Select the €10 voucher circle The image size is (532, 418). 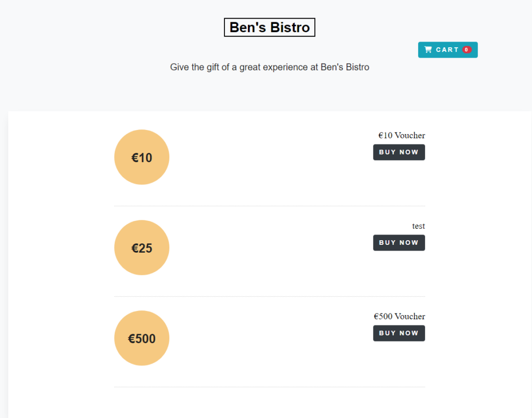pyautogui.click(x=142, y=157)
